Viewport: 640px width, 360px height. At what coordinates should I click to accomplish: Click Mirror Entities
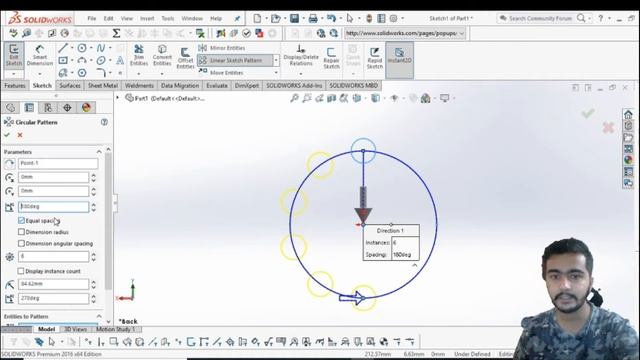point(222,48)
